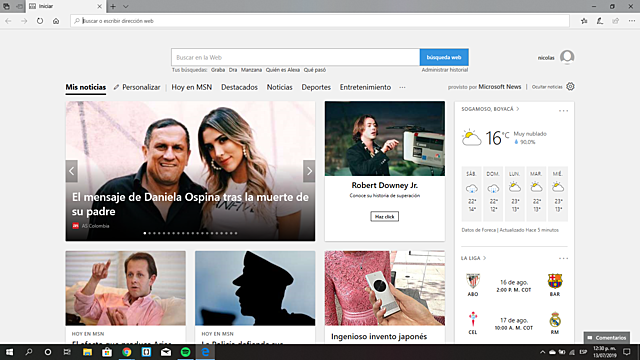Open the CEL vs RM match
This screenshot has height=360, width=640.
514,323
